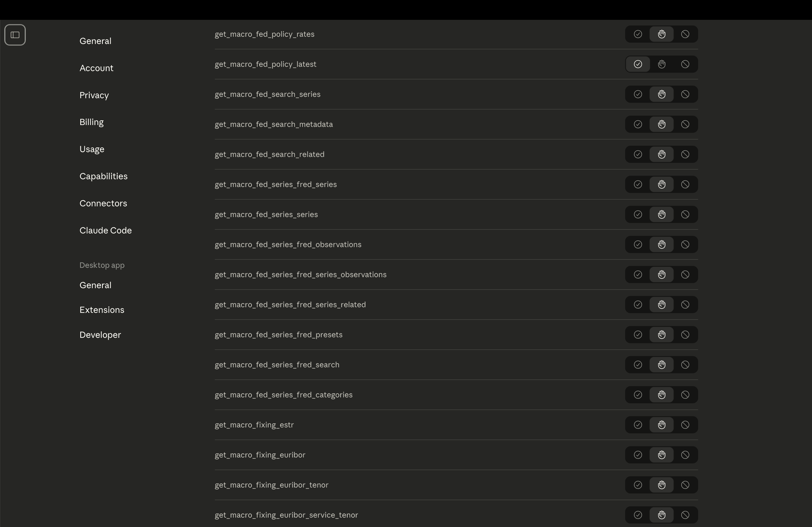Click the get_macro_fed_series_fred_categories row label
The height and width of the screenshot is (527, 812).
pyautogui.click(x=283, y=395)
